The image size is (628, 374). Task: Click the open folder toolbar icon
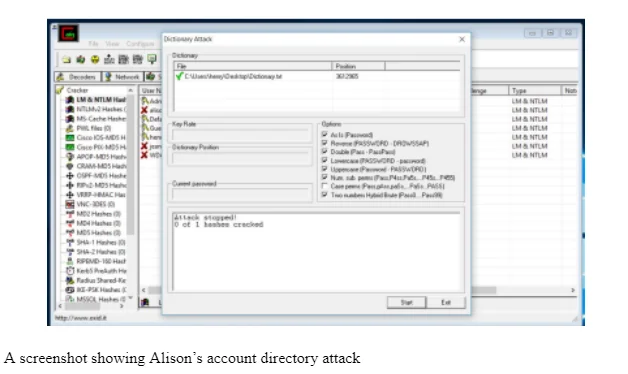click(66, 60)
